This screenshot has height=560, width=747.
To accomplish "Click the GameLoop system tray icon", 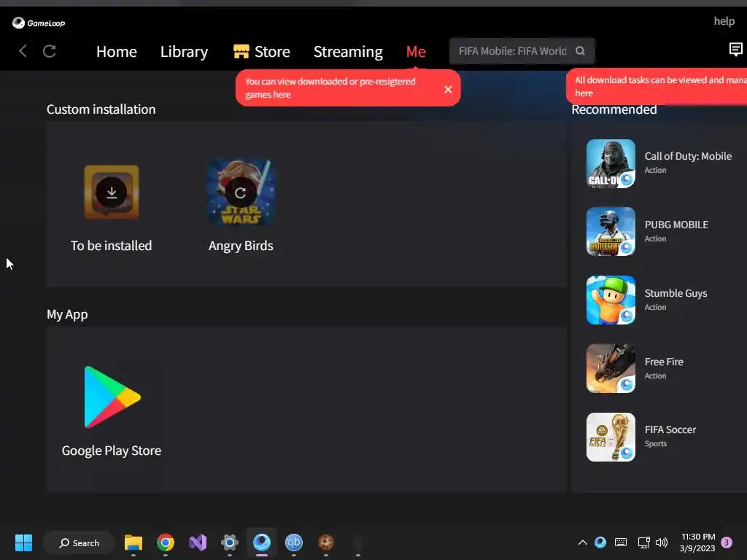I will [x=600, y=542].
